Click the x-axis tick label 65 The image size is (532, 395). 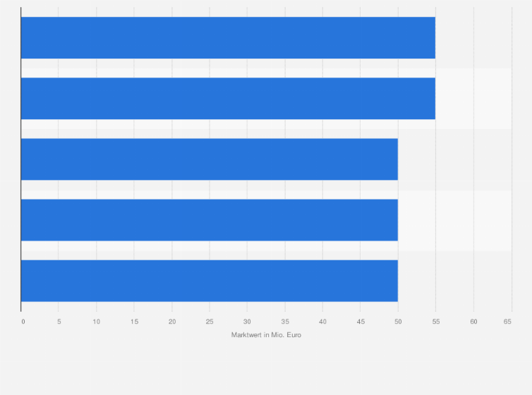click(x=507, y=322)
